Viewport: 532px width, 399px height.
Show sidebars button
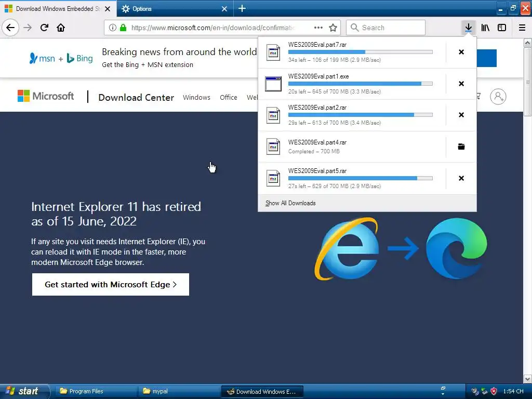click(x=502, y=28)
